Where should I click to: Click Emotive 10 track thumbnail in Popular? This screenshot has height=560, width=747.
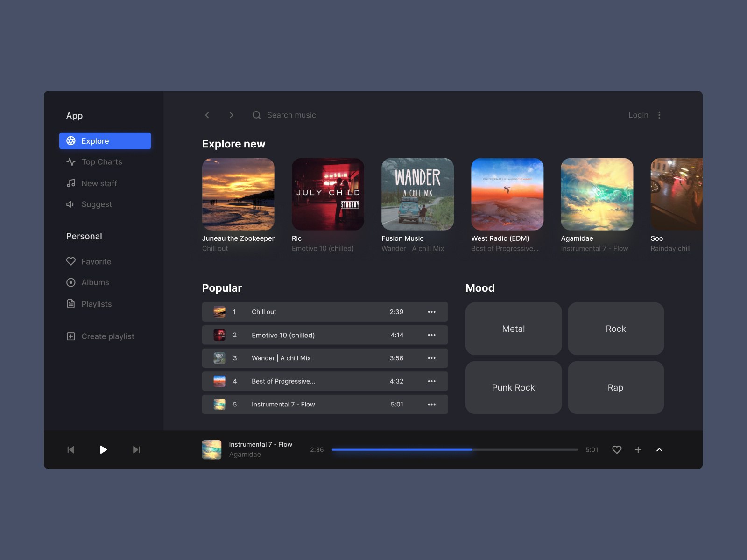point(219,335)
